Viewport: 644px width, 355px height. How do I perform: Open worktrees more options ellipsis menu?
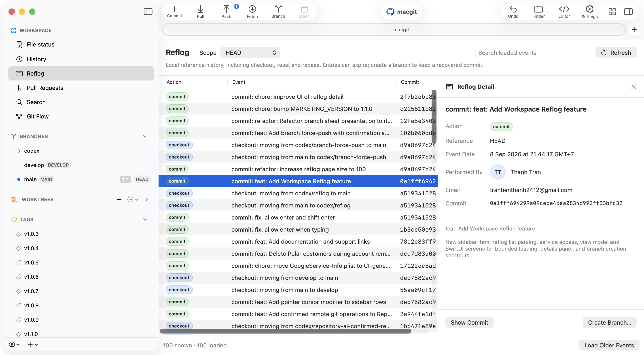click(x=133, y=199)
